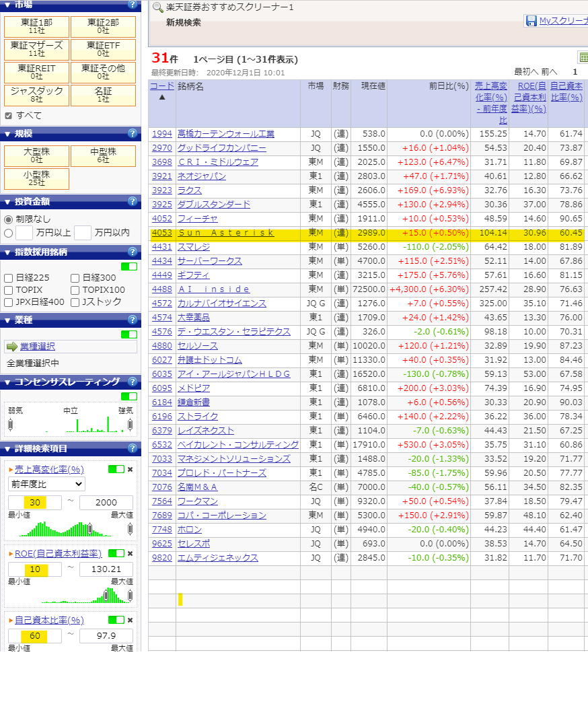The image size is (588, 708).
Task: Collapse the 投資金額 section triangle
Action: [7, 202]
